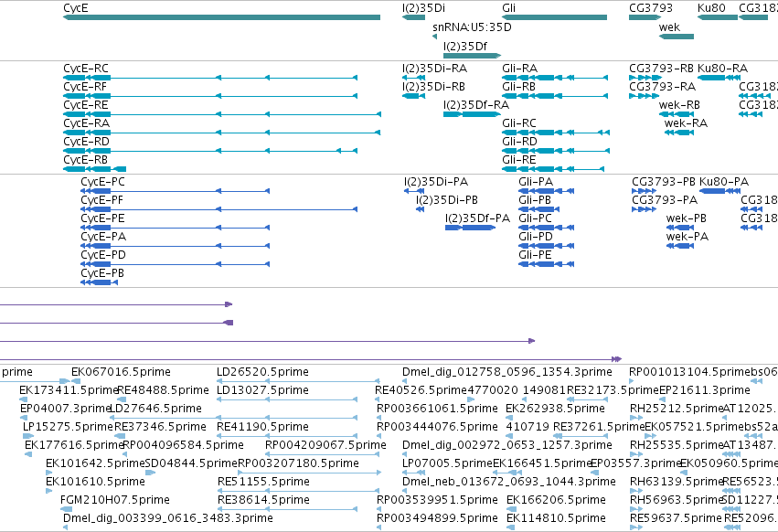Select the Gli-RD transcript label
The image size is (778, 532).
point(519,142)
